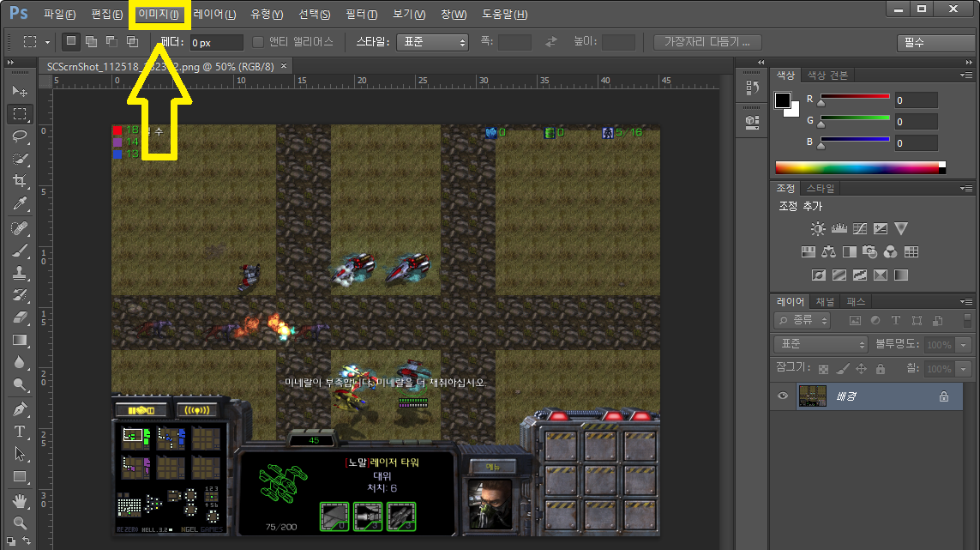Swap width and height values
The height and width of the screenshot is (550, 980).
click(x=550, y=42)
